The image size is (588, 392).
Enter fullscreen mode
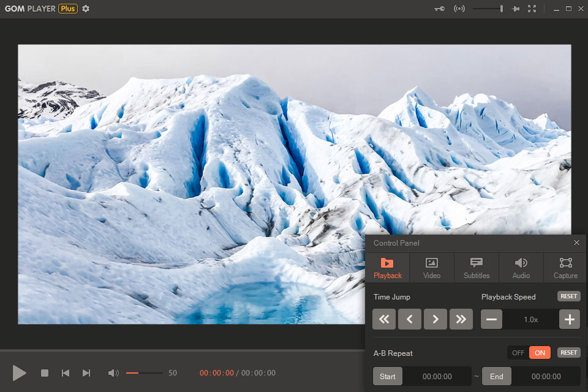(532, 9)
